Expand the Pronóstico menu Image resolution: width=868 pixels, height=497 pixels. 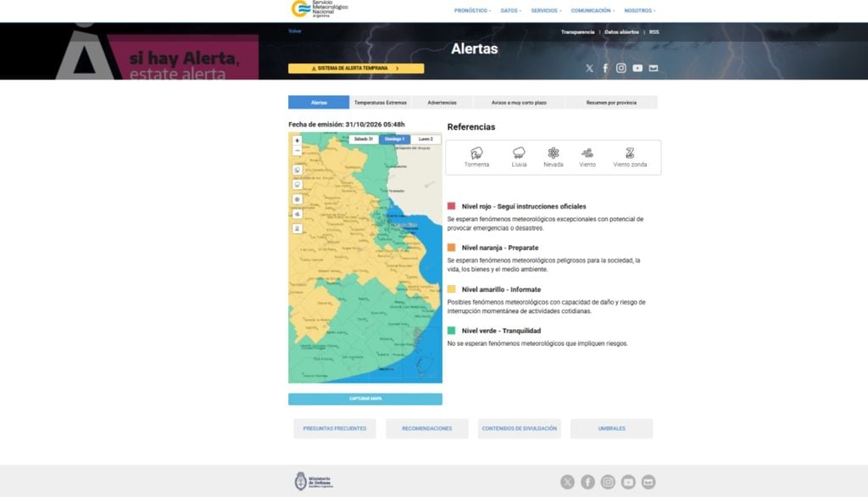472,10
